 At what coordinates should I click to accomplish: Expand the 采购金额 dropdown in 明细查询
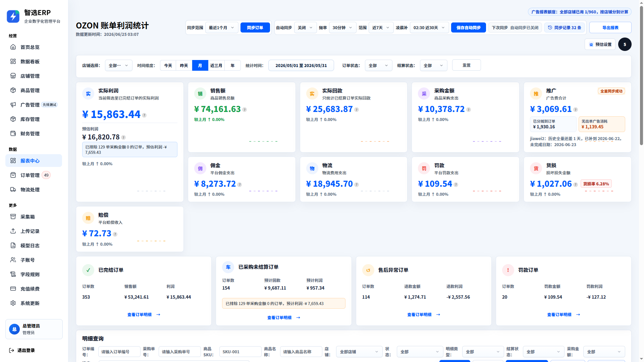[x=604, y=352]
